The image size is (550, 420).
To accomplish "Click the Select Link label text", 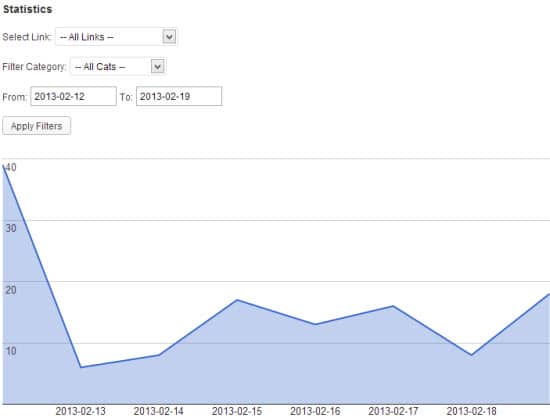I will (x=27, y=37).
